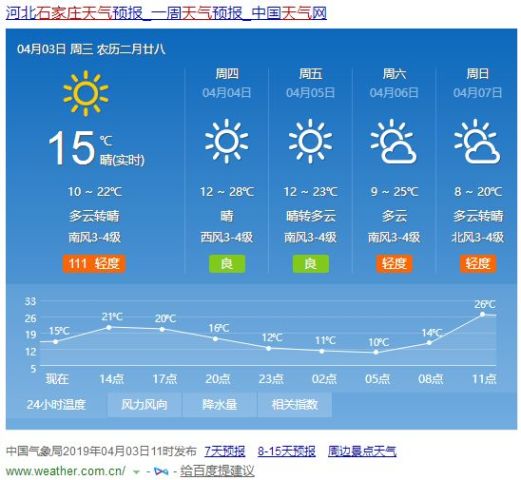Click the 晴(实时) current condition text

[x=122, y=160]
